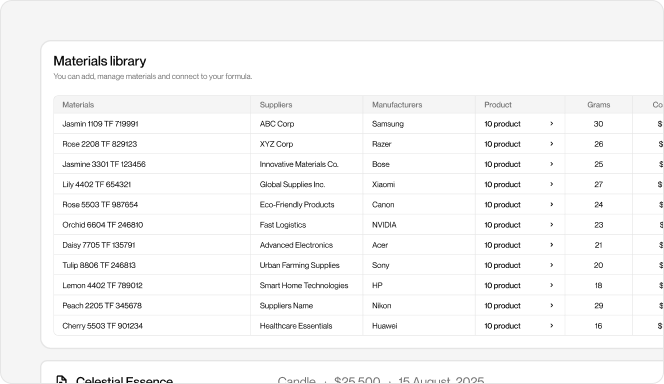
Task: Expand product chevron in Daisy 7705 row
Action: click(551, 245)
